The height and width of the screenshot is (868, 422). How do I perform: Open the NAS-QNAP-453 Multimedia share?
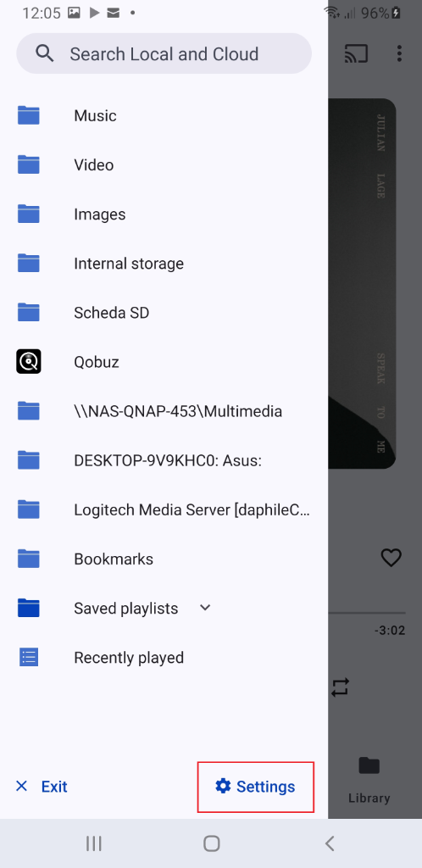(x=164, y=411)
